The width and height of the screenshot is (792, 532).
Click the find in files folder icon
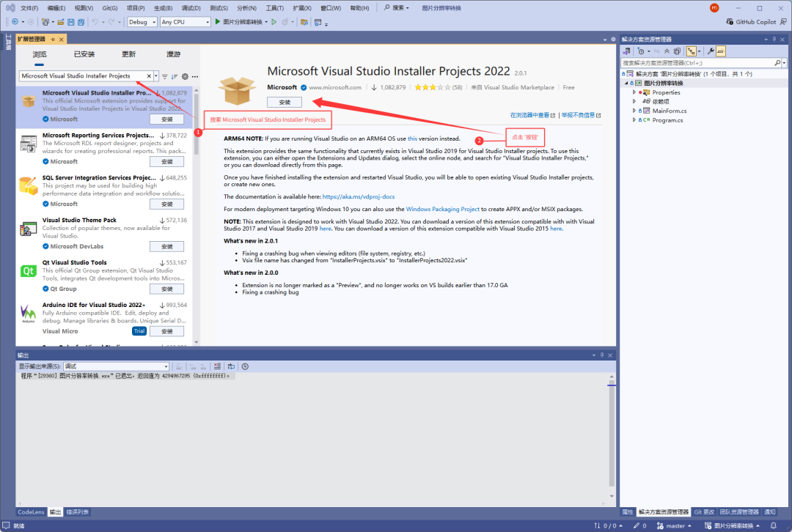point(304,22)
